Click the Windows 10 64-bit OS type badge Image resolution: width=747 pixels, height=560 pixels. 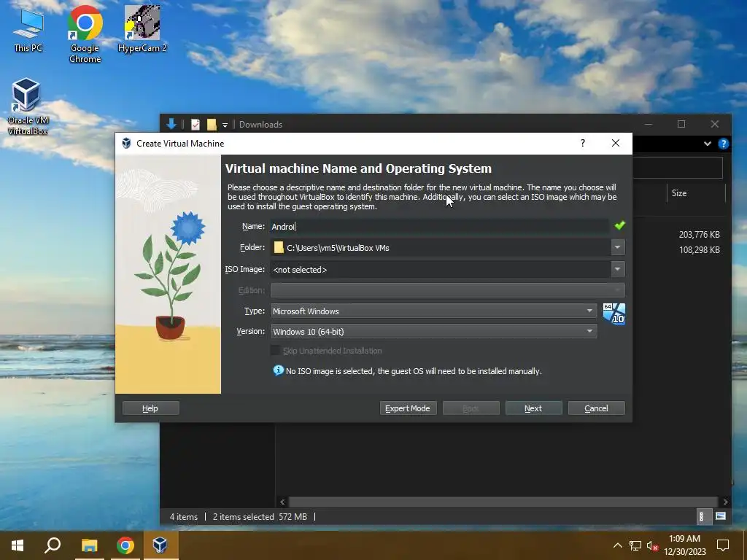click(x=614, y=314)
